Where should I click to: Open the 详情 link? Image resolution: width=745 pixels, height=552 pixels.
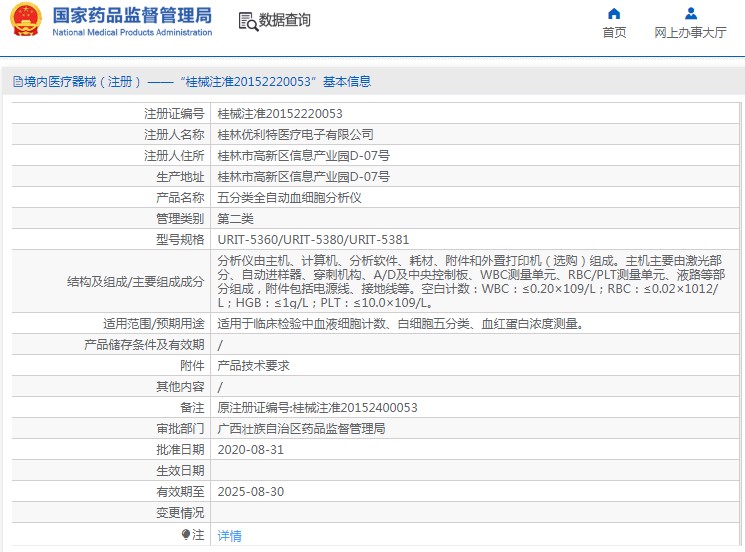point(229,536)
